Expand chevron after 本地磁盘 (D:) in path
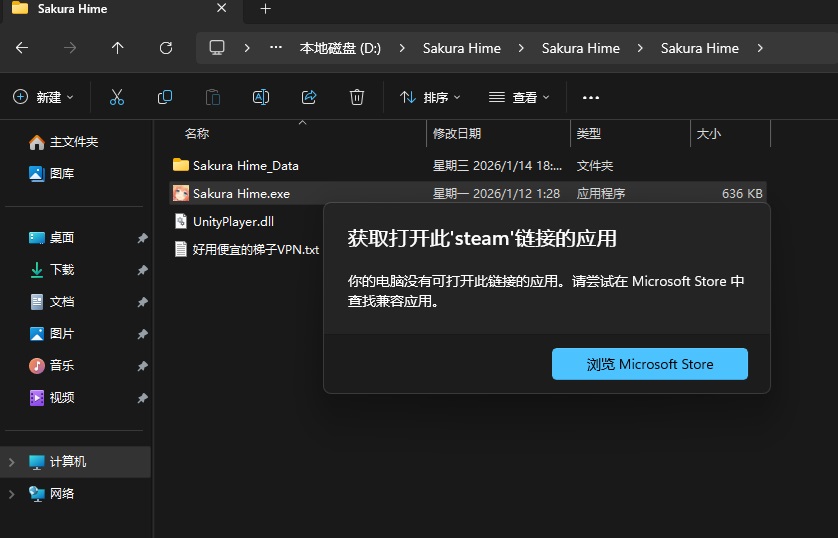838x538 pixels. coord(402,48)
